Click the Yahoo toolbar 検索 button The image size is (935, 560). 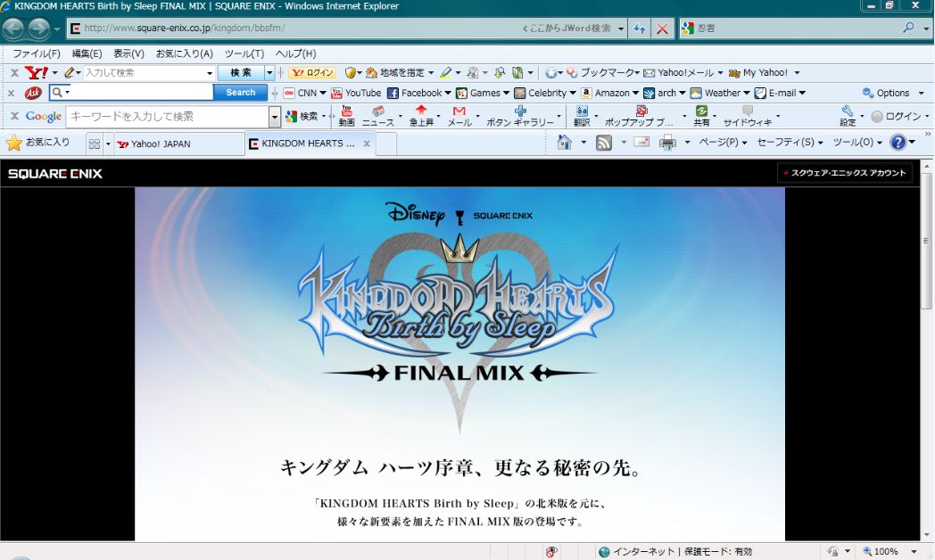pos(241,73)
